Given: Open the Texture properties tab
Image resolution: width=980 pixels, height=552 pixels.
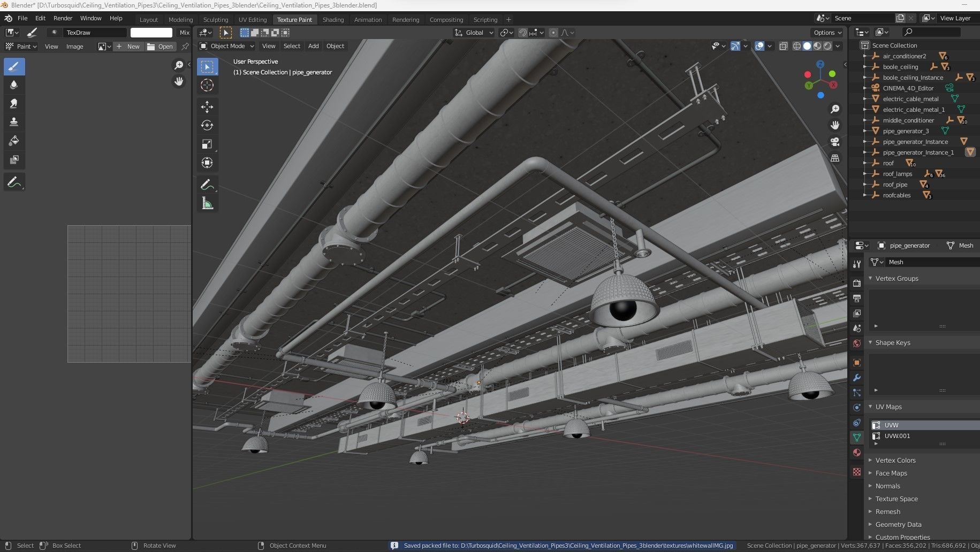Looking at the screenshot, I should pyautogui.click(x=857, y=472).
